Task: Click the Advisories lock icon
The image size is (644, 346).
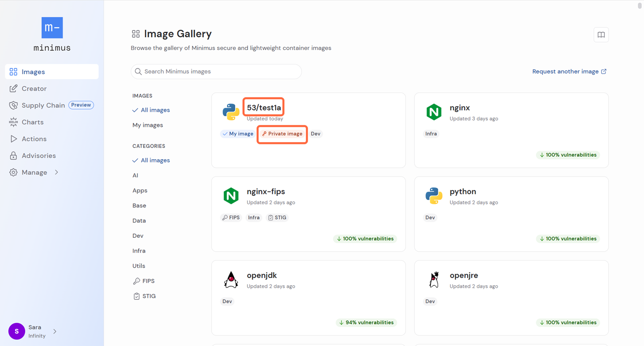Action: pyautogui.click(x=13, y=156)
